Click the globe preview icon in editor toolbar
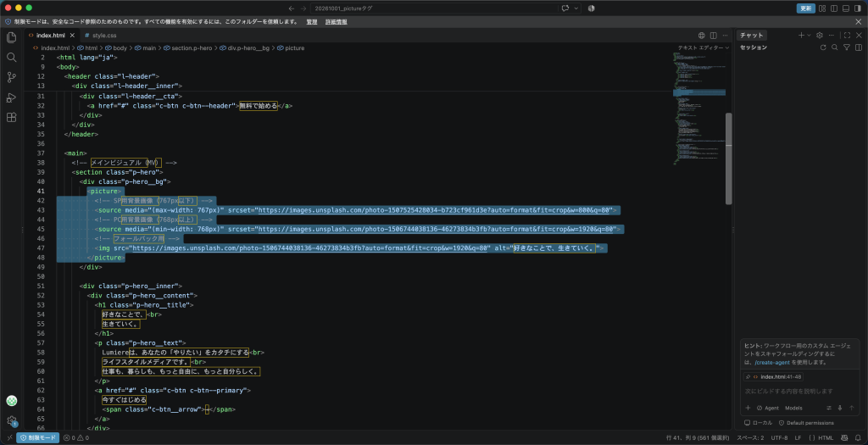This screenshot has height=445, width=868. 702,35
